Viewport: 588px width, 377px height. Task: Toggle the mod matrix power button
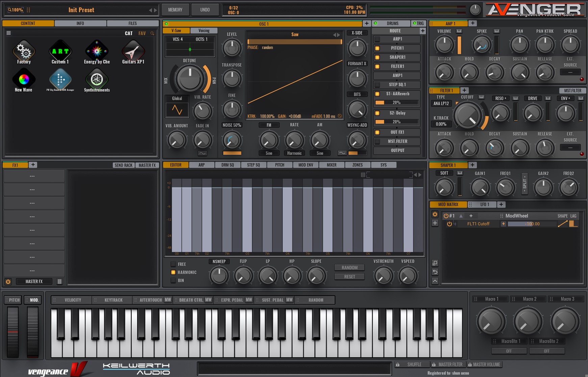[435, 214]
